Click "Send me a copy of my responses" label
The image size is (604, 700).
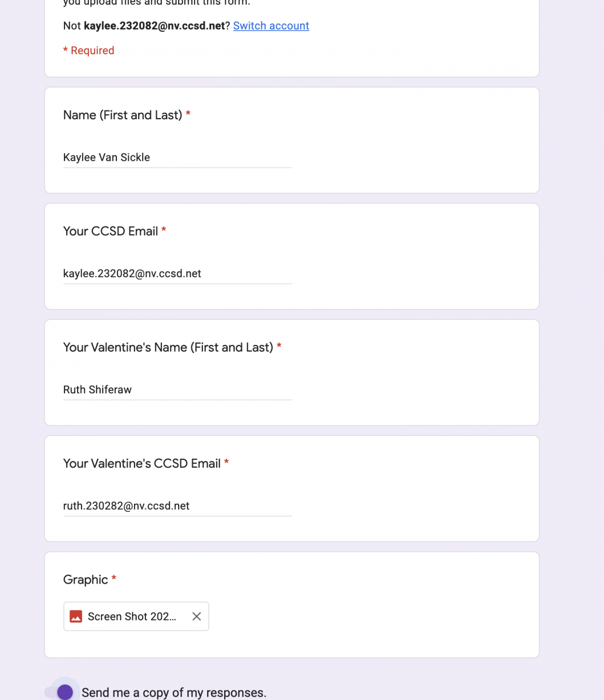coord(174,692)
